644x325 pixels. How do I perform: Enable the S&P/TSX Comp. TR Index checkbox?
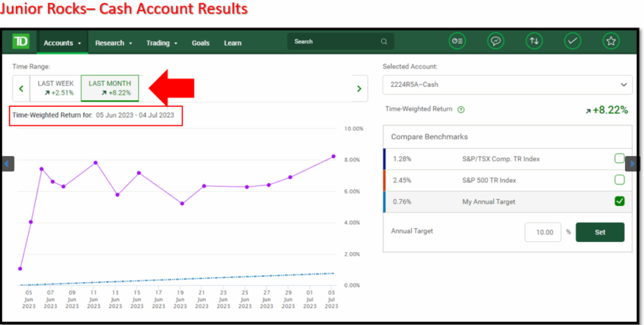pos(619,159)
